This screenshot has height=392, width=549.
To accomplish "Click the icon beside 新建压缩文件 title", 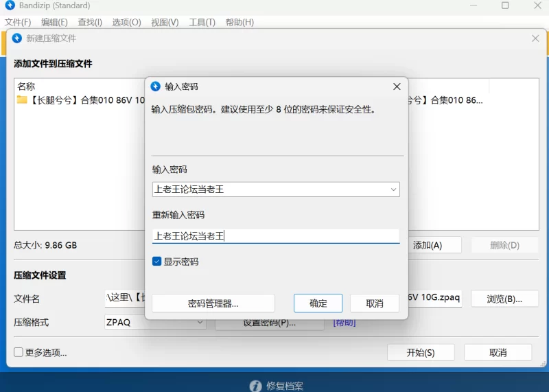I will click(x=16, y=38).
